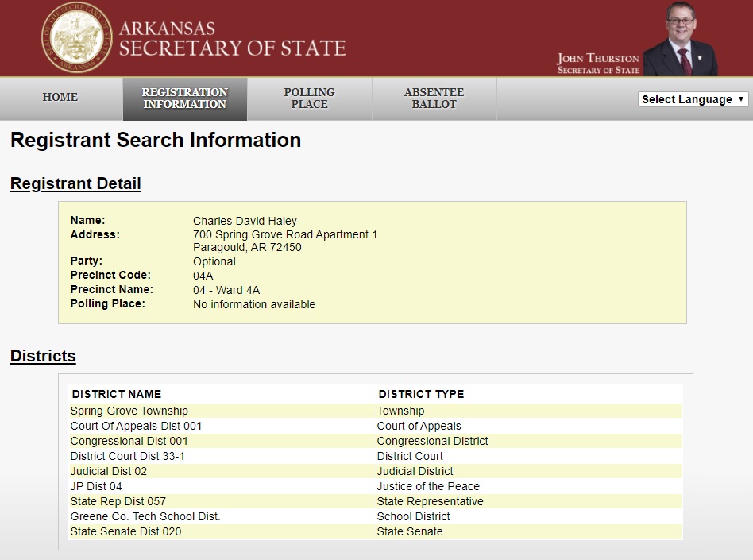
Task: Click the Arkansas Secretary of State title
Action: click(x=233, y=40)
